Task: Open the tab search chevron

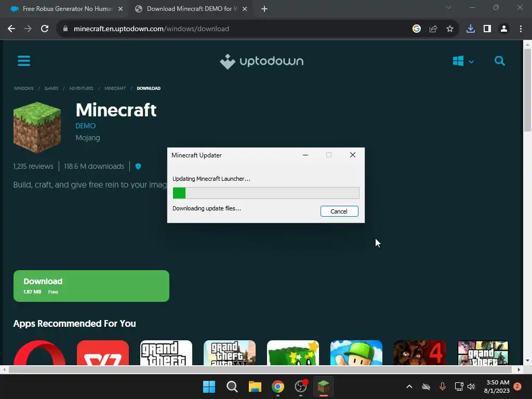Action: coord(448,7)
